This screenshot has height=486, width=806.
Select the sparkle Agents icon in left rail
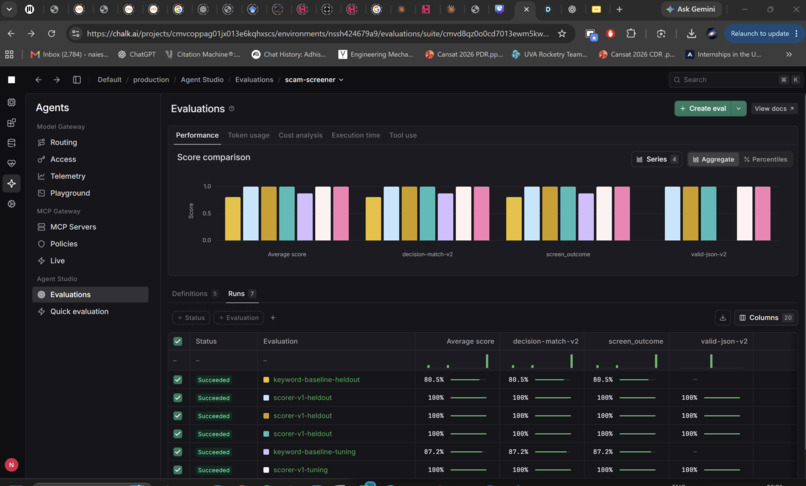click(x=11, y=184)
